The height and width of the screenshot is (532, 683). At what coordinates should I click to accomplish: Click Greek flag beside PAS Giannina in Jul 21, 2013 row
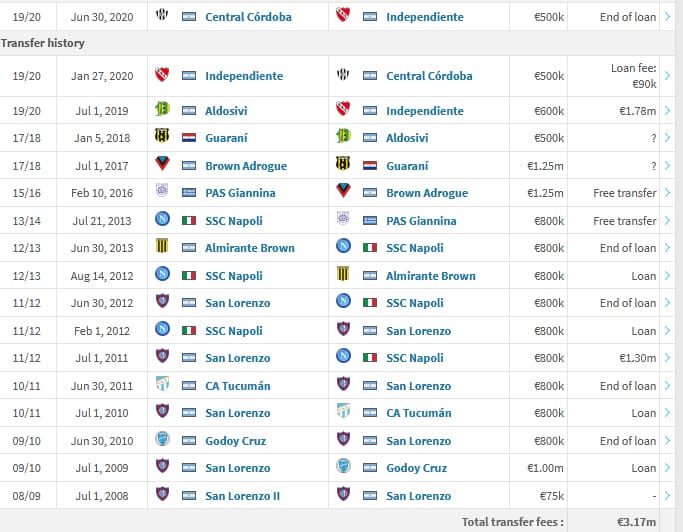(368, 220)
